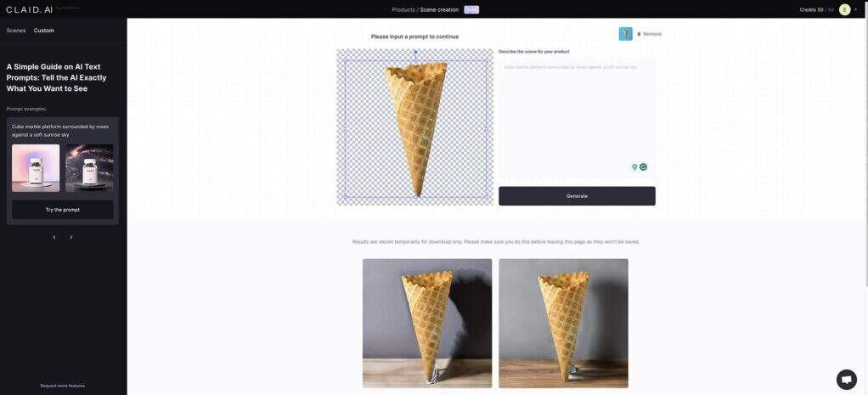Screen dimensions: 868x395
Task: Expand the account dropdown arrow
Action: [x=855, y=10]
